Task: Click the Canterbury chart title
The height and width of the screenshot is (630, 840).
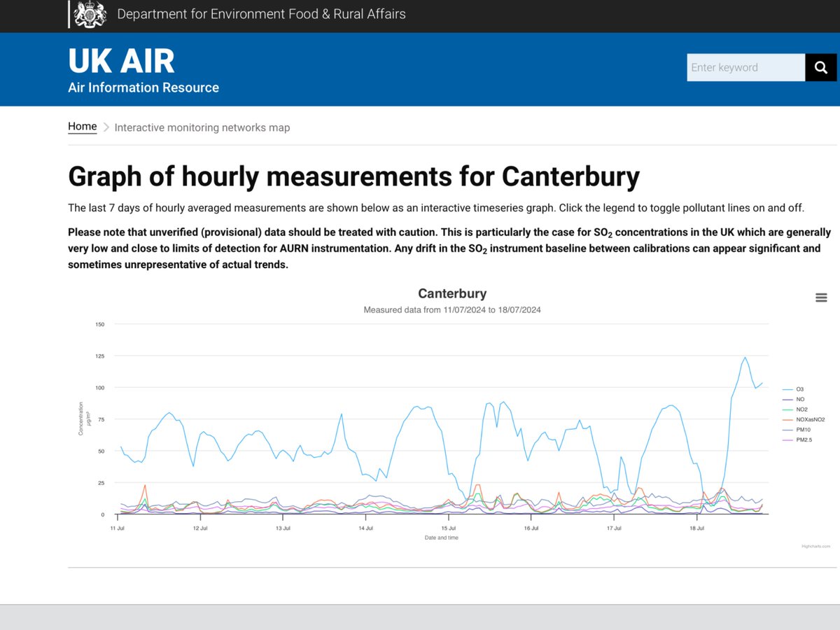Action: point(452,293)
